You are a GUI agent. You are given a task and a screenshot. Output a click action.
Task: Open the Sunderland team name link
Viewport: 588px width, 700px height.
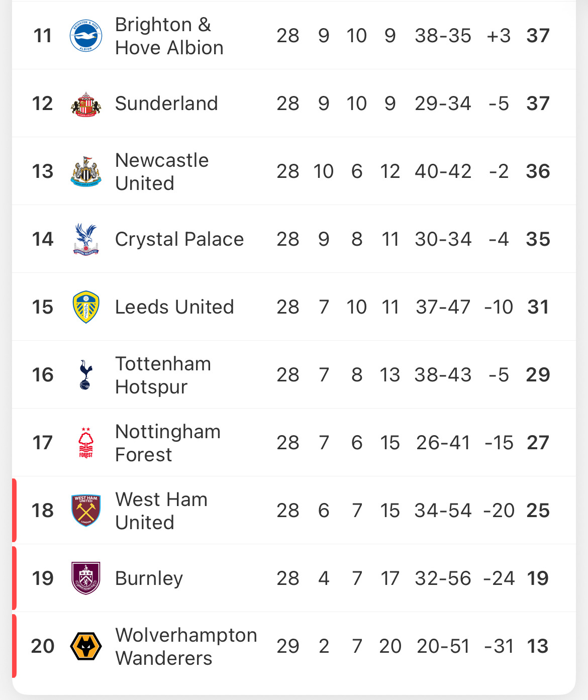[166, 104]
